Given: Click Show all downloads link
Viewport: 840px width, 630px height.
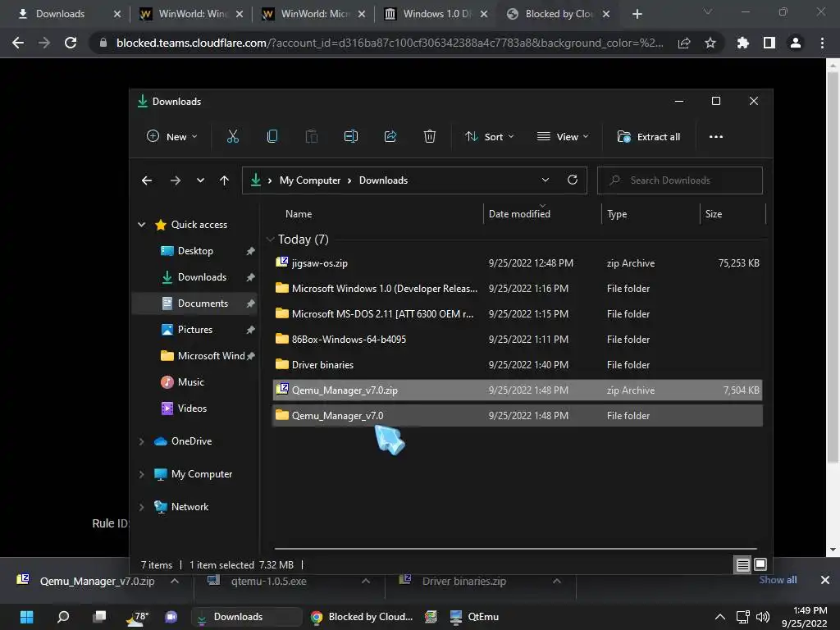Looking at the screenshot, I should 778,580.
